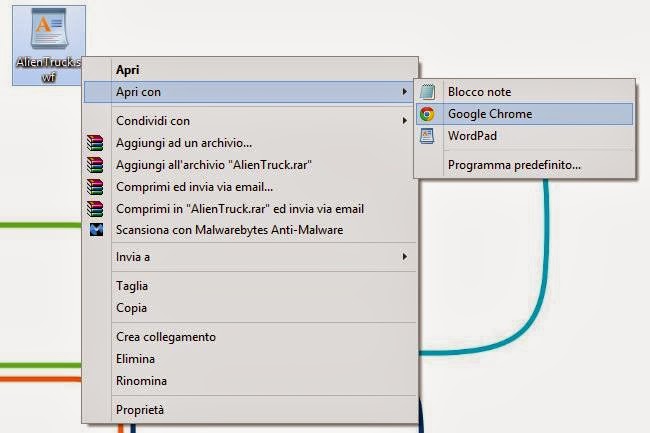Select the Apri con menu entry

[250, 92]
